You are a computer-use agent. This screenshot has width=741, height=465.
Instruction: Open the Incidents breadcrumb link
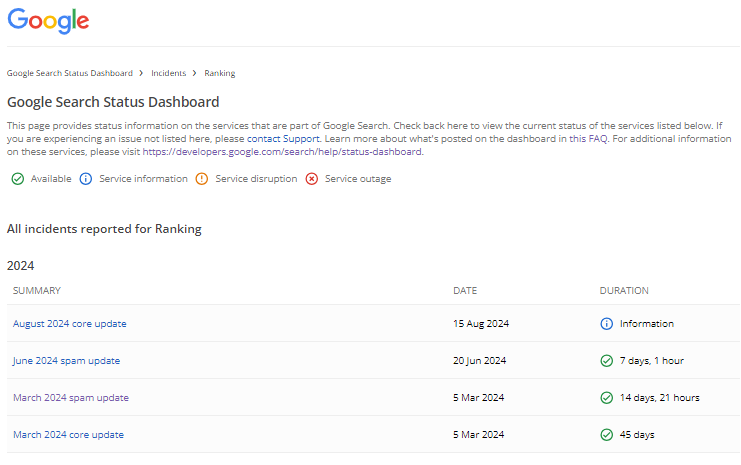pos(168,73)
